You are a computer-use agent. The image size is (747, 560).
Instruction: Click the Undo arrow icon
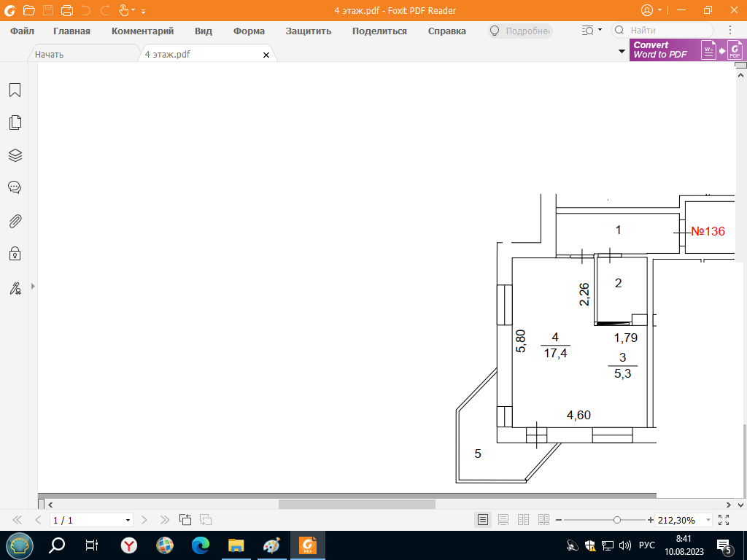point(86,10)
